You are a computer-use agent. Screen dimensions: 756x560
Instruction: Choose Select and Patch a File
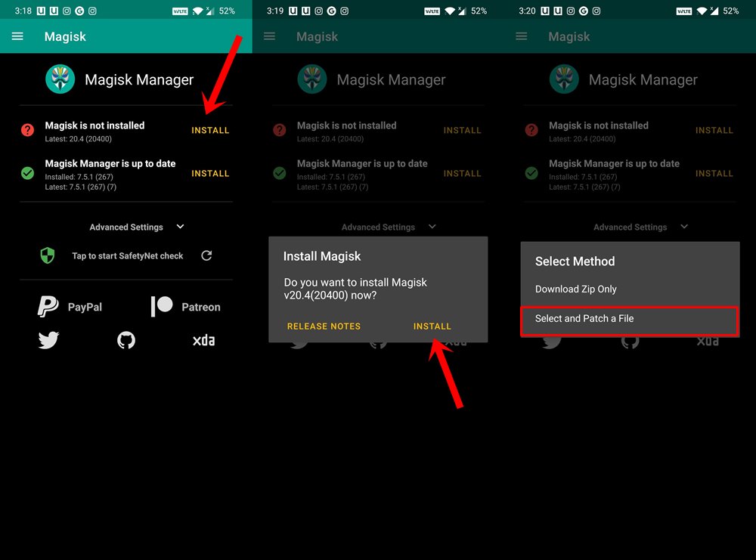coord(629,321)
